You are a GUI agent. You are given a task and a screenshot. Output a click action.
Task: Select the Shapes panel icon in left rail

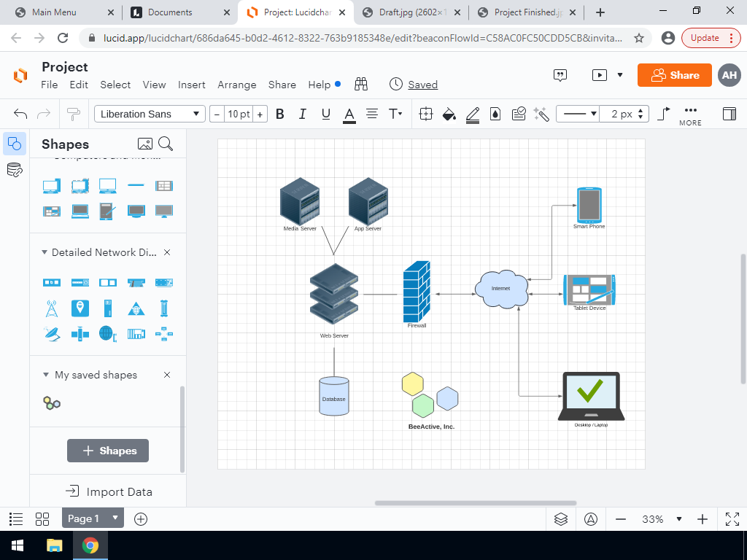click(15, 144)
